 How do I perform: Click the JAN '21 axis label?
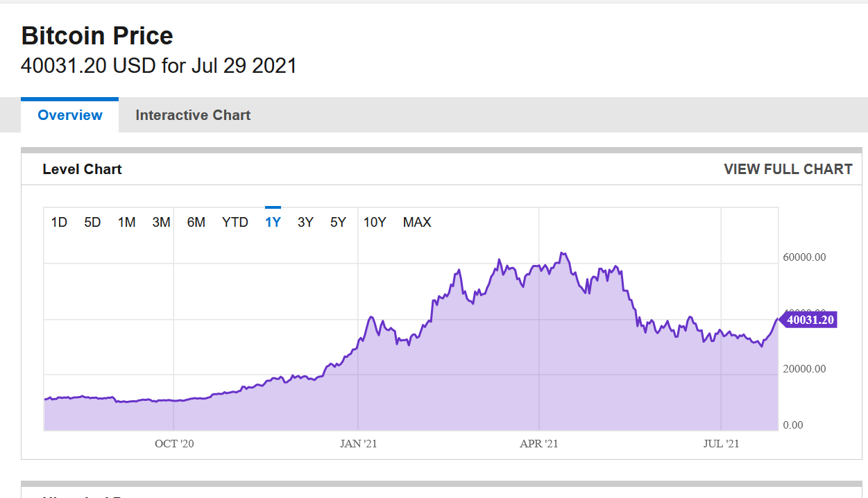point(359,444)
